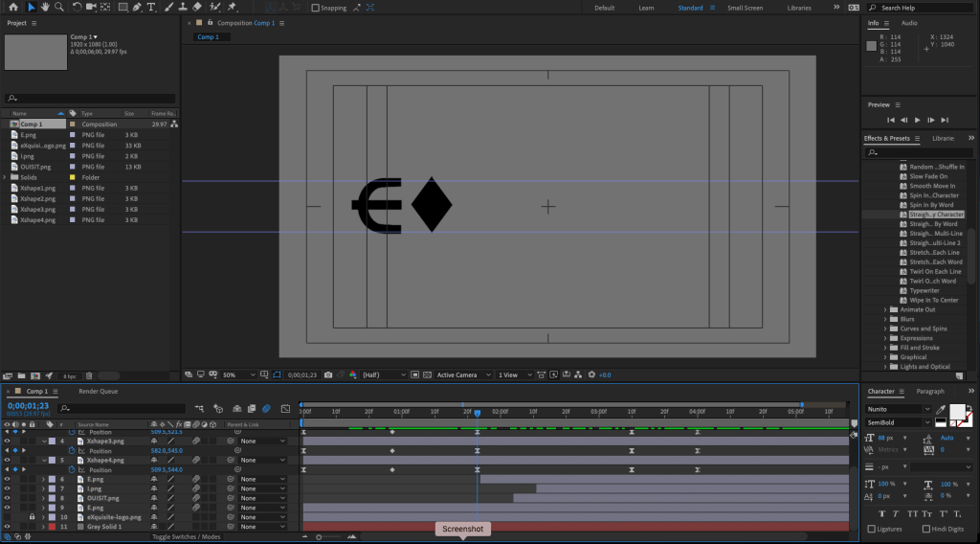Expand the OUISIT.png layer properties

(x=43, y=498)
